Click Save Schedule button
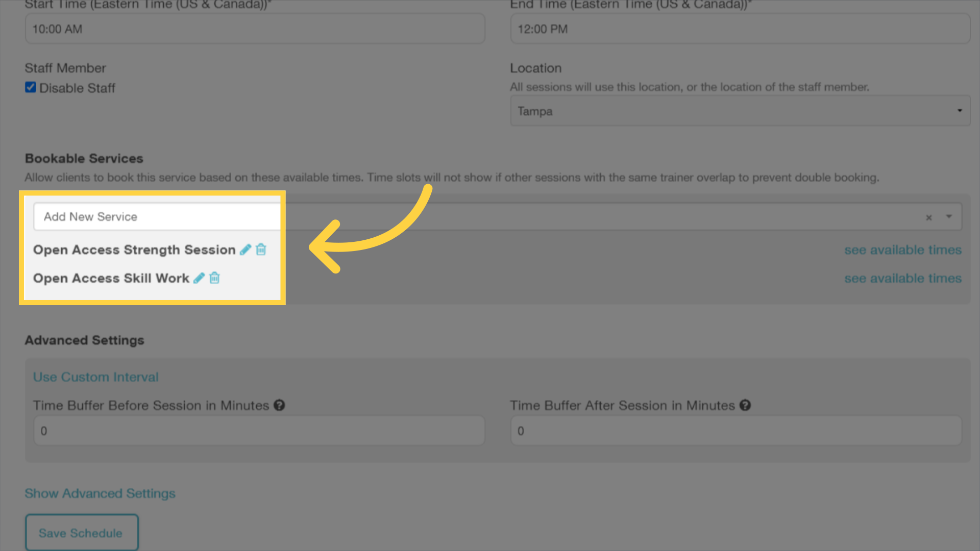This screenshot has width=980, height=551. (82, 533)
